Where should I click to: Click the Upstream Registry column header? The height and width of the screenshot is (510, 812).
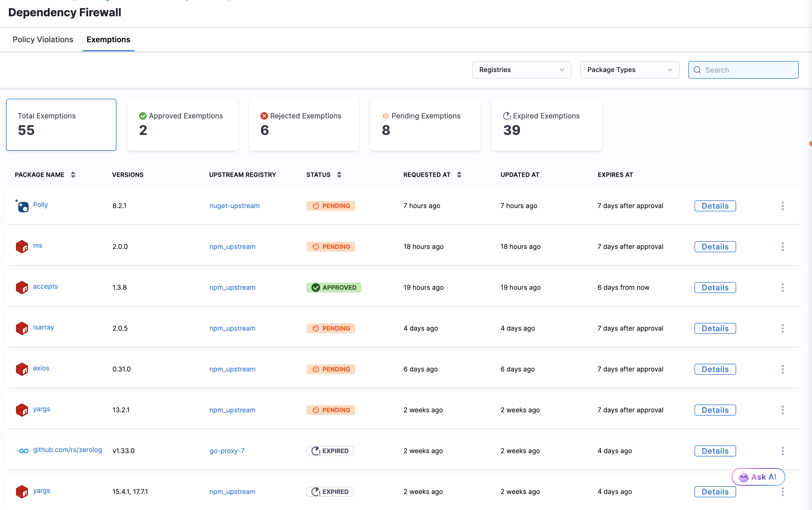pos(242,175)
